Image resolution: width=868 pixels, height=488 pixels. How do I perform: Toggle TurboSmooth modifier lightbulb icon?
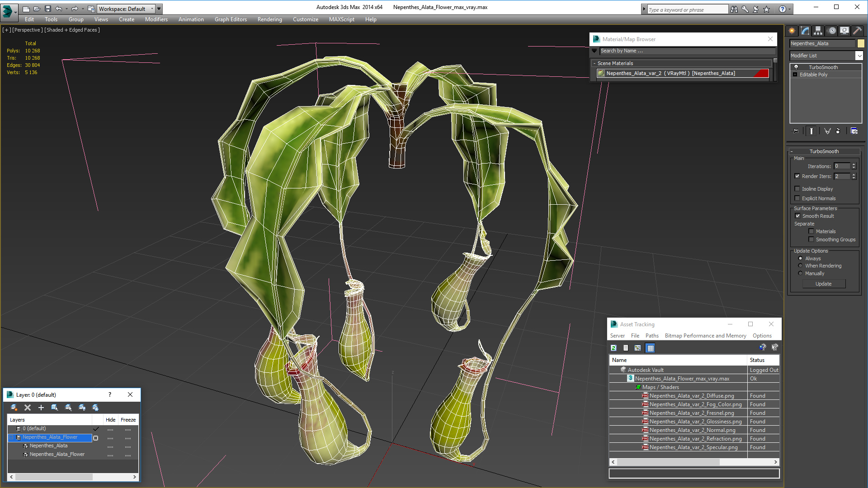[x=796, y=67]
